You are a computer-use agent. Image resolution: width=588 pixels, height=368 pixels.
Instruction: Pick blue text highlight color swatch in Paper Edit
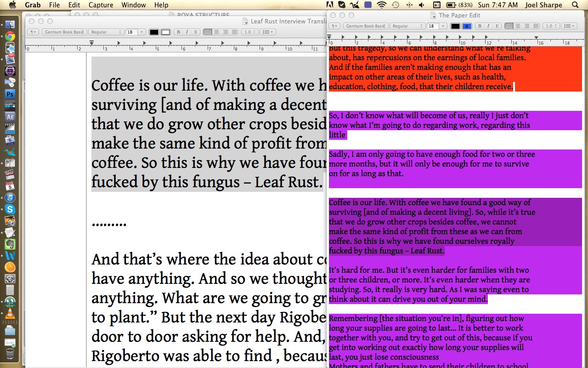click(x=467, y=26)
